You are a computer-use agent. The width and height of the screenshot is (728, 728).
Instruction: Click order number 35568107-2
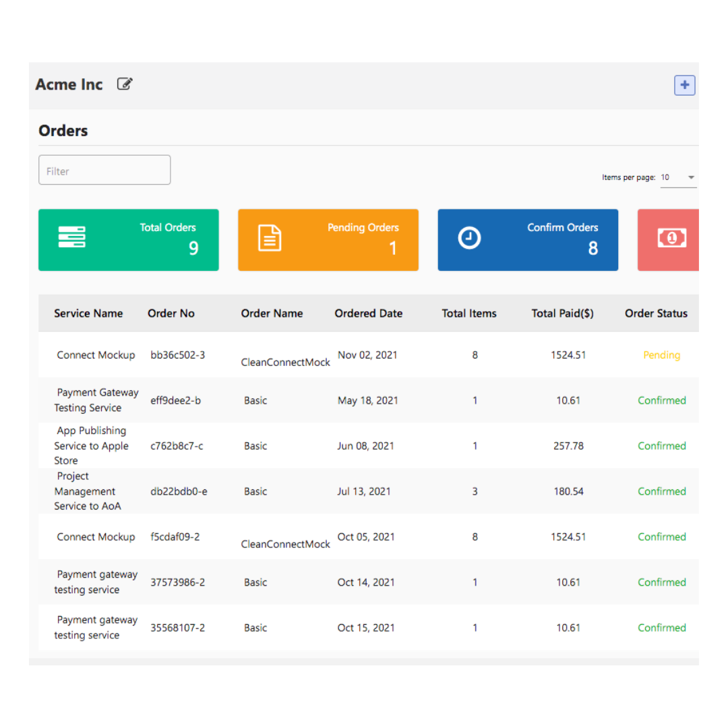[x=177, y=628]
